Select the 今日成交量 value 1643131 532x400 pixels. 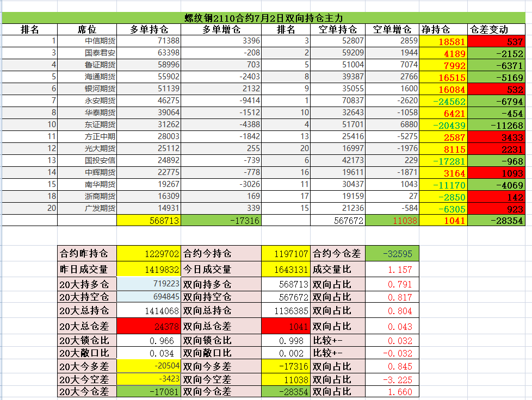(286, 269)
